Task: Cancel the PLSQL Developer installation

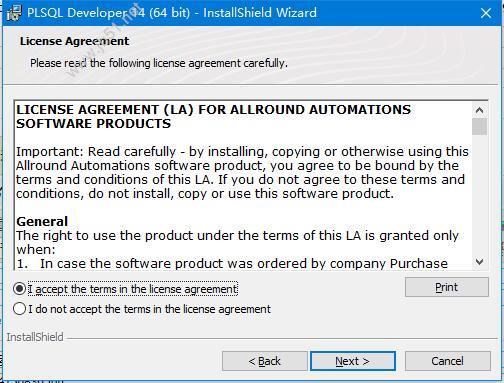Action: (x=447, y=361)
